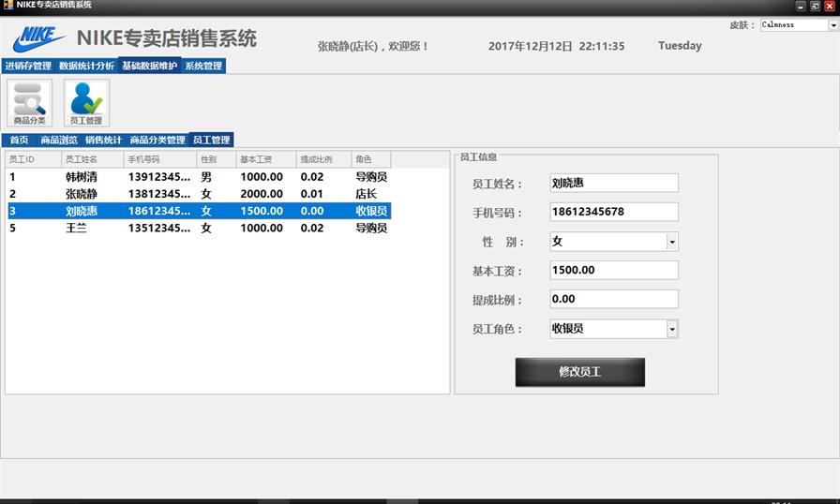Expand the 员工角色 dropdown
This screenshot has height=504, width=840.
pos(671,329)
